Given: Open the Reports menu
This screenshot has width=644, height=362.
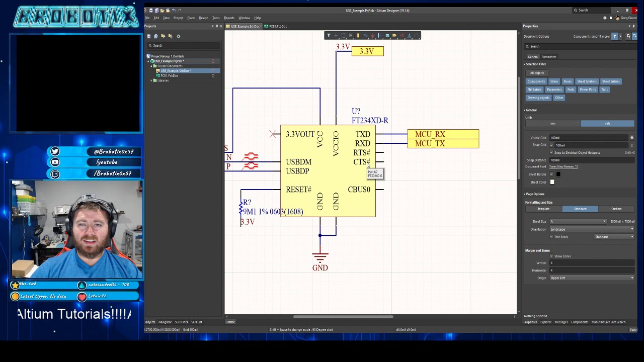Looking at the screenshot, I should tap(229, 18).
